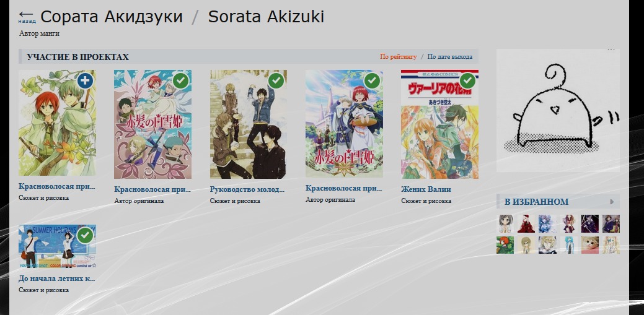
Task: Sort projects По дате выхода
Action: (450, 56)
